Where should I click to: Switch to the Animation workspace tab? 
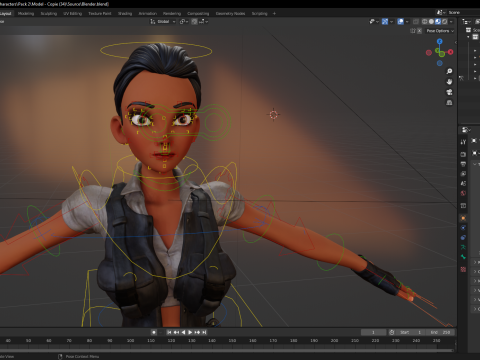[148, 14]
